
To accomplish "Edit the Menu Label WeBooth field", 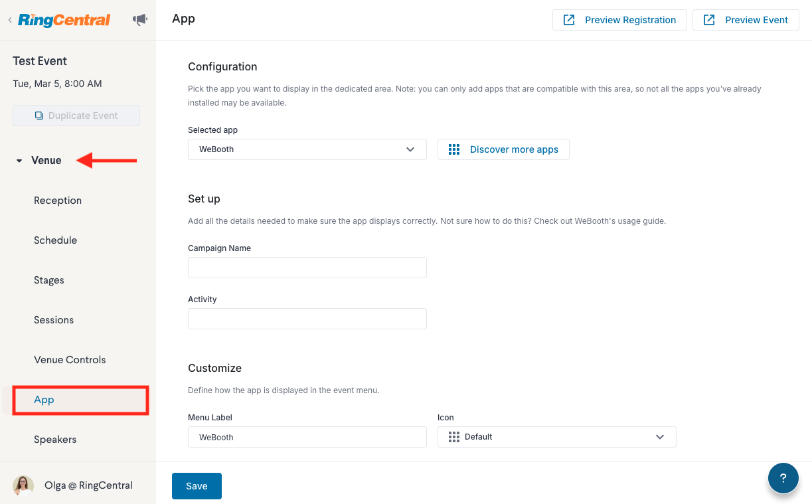I will (x=307, y=437).
